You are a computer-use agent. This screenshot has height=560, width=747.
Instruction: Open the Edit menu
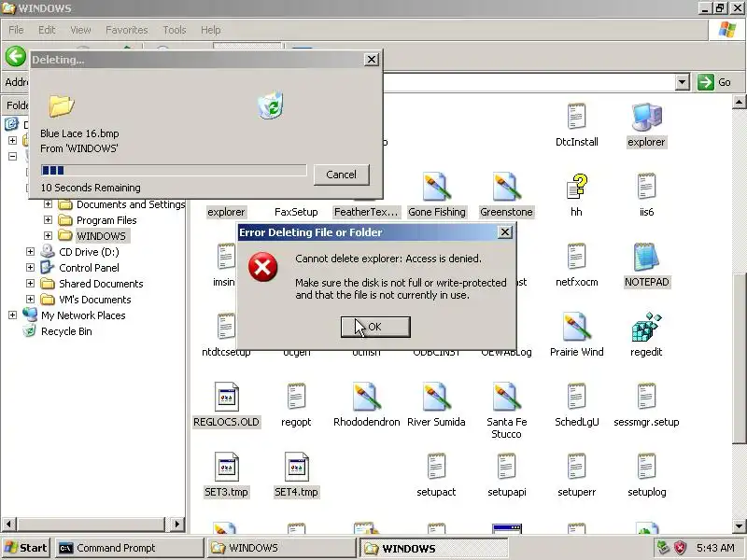pyautogui.click(x=47, y=30)
